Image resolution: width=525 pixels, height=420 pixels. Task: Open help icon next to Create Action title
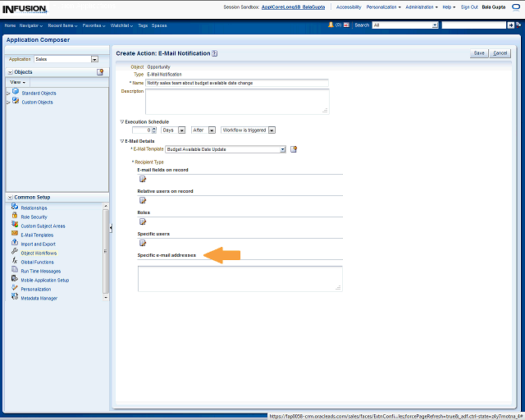click(x=215, y=53)
